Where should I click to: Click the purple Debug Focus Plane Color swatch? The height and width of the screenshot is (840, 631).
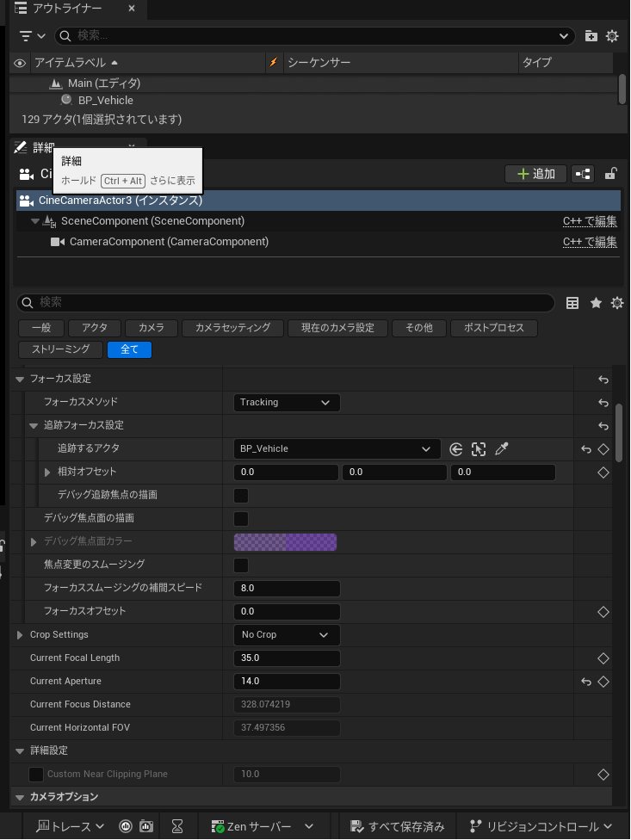(286, 542)
